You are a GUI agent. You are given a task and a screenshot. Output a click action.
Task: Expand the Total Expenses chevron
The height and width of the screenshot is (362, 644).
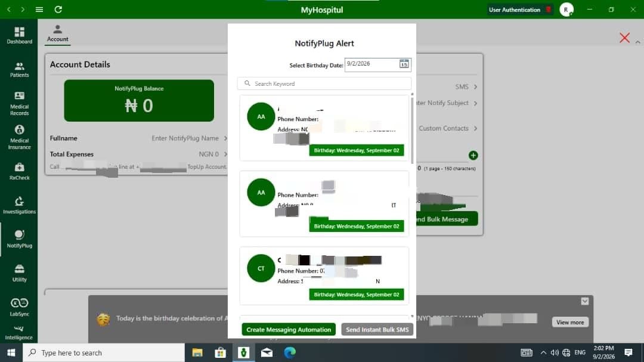click(225, 154)
